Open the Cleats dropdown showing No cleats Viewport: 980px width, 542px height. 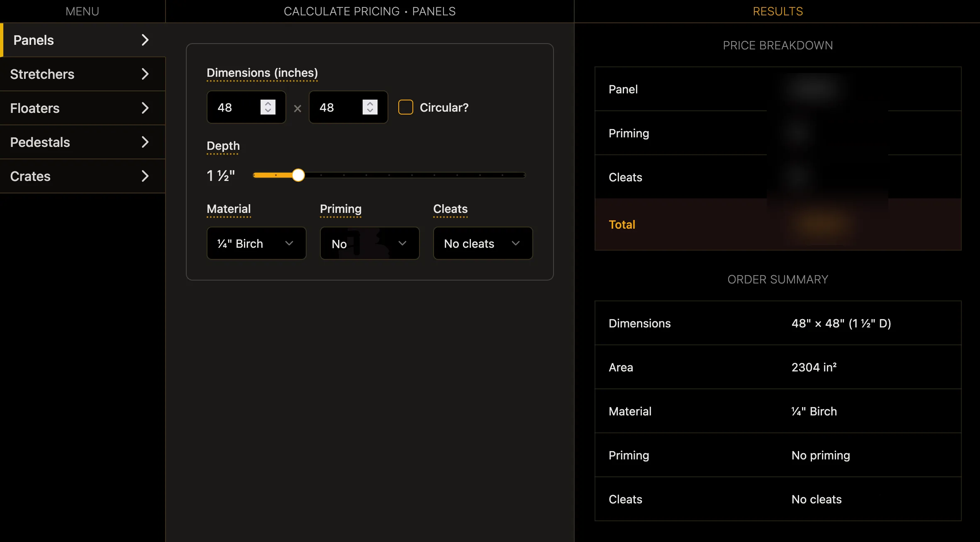483,243
